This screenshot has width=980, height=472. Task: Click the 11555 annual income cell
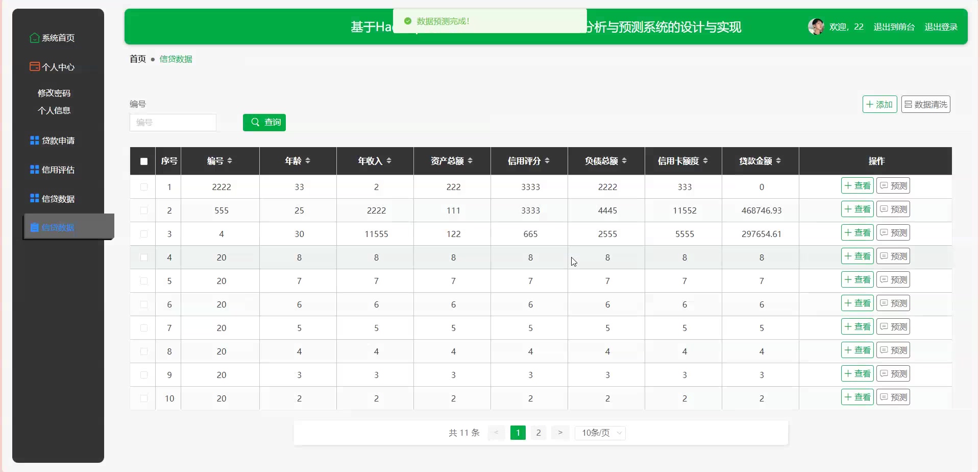point(376,234)
